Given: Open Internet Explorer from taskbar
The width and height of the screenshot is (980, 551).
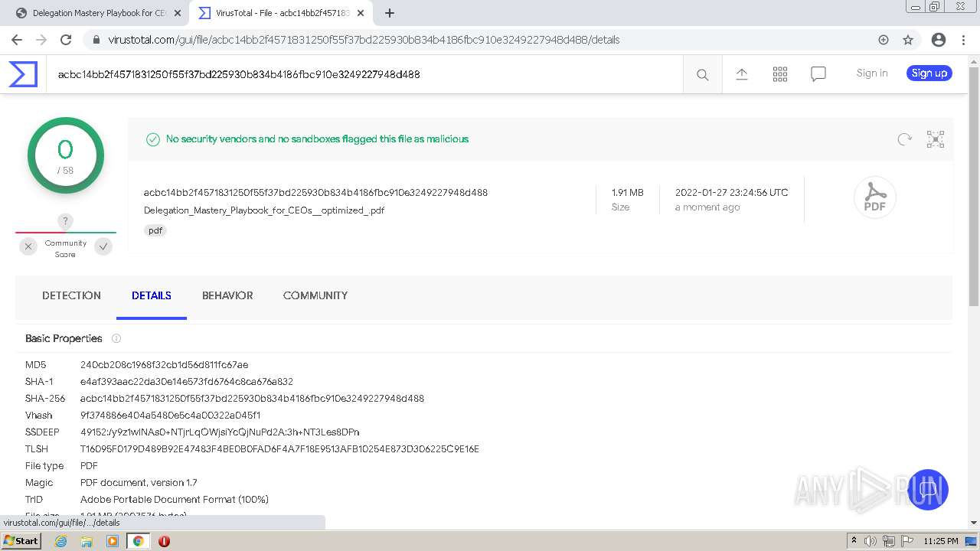Looking at the screenshot, I should pyautogui.click(x=61, y=541).
